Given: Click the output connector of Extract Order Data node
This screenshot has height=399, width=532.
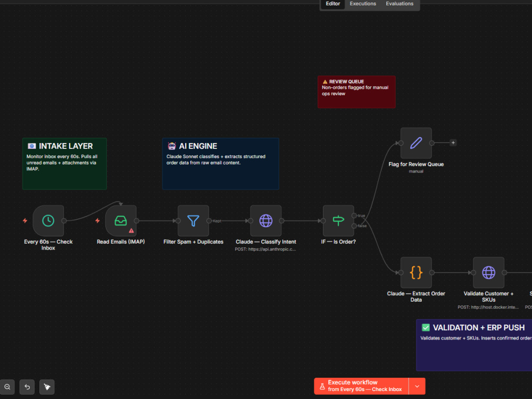Looking at the screenshot, I should 432,272.
